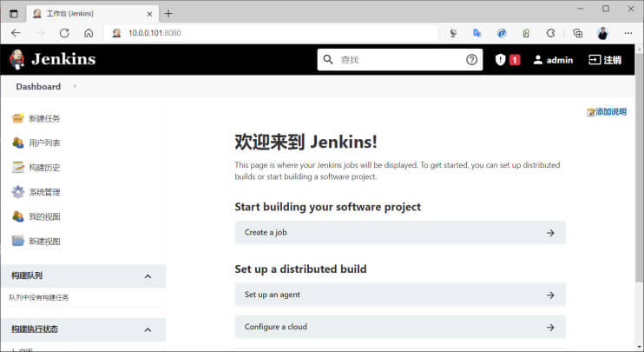Click the Create a job button
The width and height of the screenshot is (644, 352).
click(400, 232)
